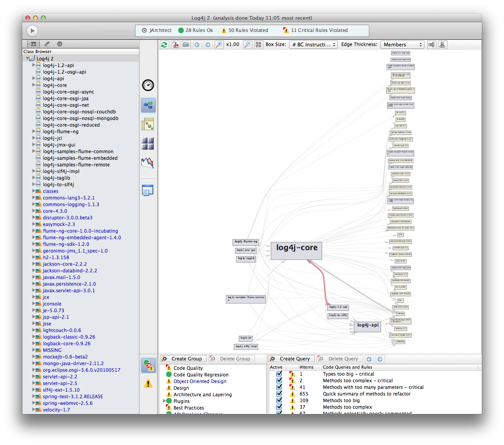This screenshot has width=504, height=445.
Task: Select the pencil edit tab icon
Action: pos(47,44)
